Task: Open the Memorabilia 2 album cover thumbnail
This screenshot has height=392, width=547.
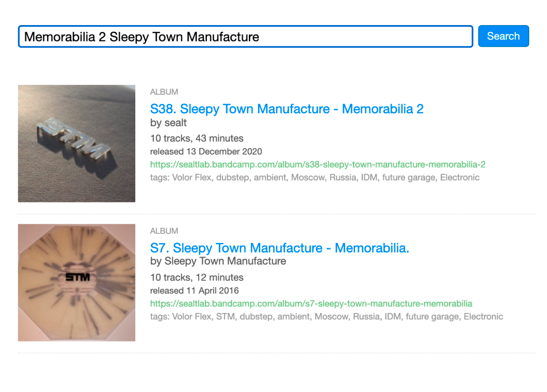Action: (77, 143)
